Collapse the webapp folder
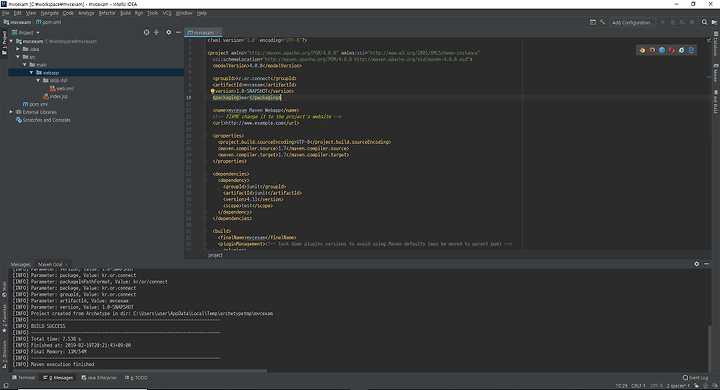720x390 pixels. pos(32,73)
